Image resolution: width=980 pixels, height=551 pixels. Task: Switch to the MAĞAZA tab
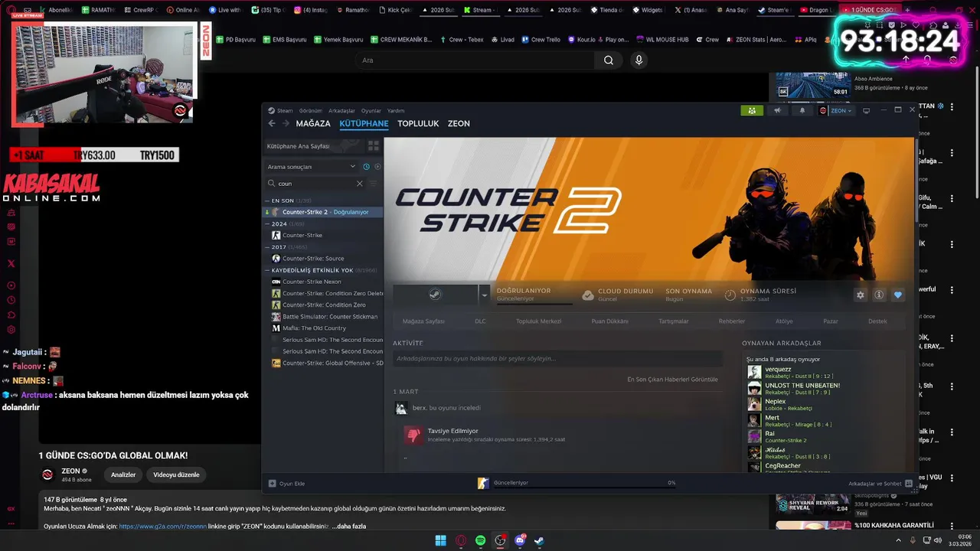(313, 123)
